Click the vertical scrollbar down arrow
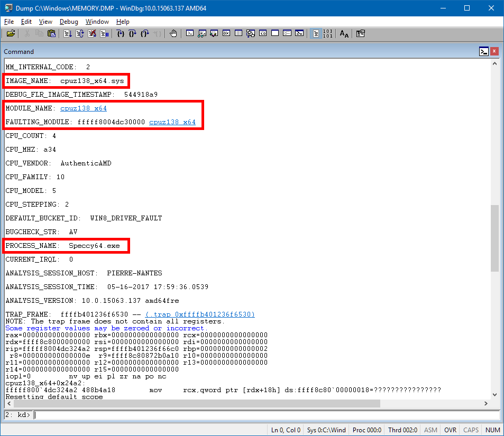 pyautogui.click(x=494, y=395)
